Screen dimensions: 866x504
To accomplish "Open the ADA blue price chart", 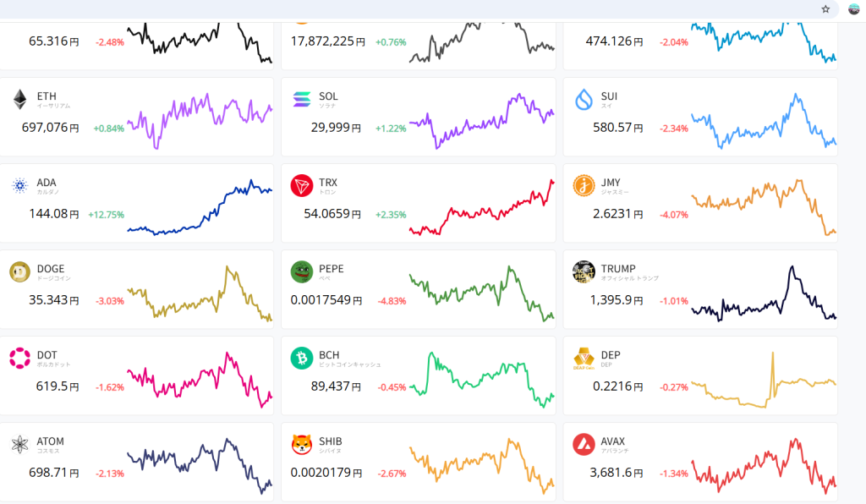I will pyautogui.click(x=199, y=207).
